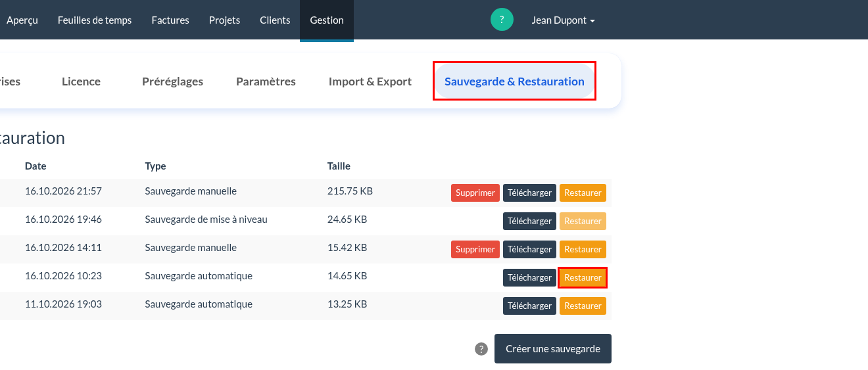Click the 215.75 KB size value
Screen dimensions: 868x370
tap(350, 191)
